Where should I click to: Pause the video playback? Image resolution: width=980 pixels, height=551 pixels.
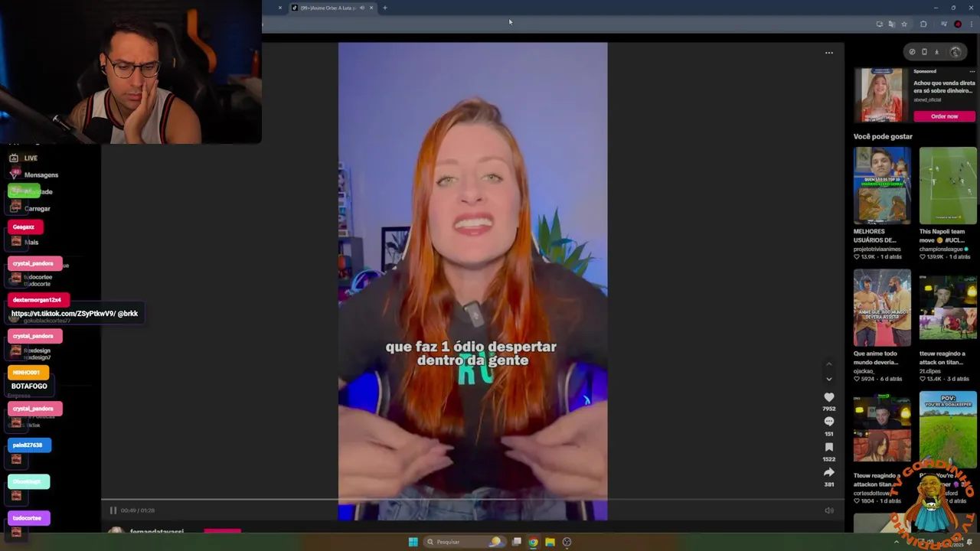(x=113, y=510)
